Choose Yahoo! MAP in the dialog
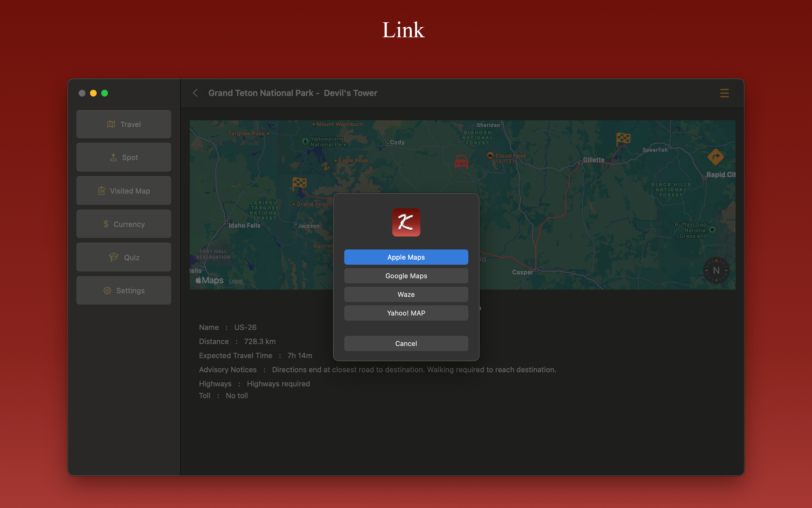The width and height of the screenshot is (812, 508). point(406,313)
